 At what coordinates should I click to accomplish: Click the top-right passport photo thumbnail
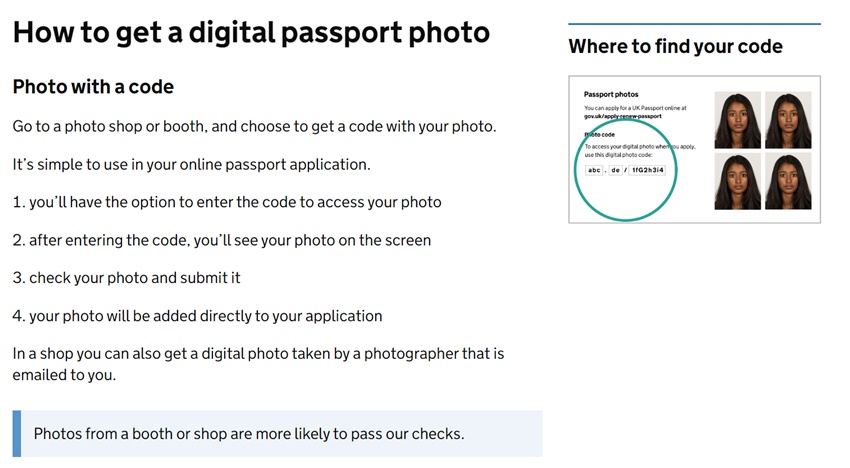[788, 120]
